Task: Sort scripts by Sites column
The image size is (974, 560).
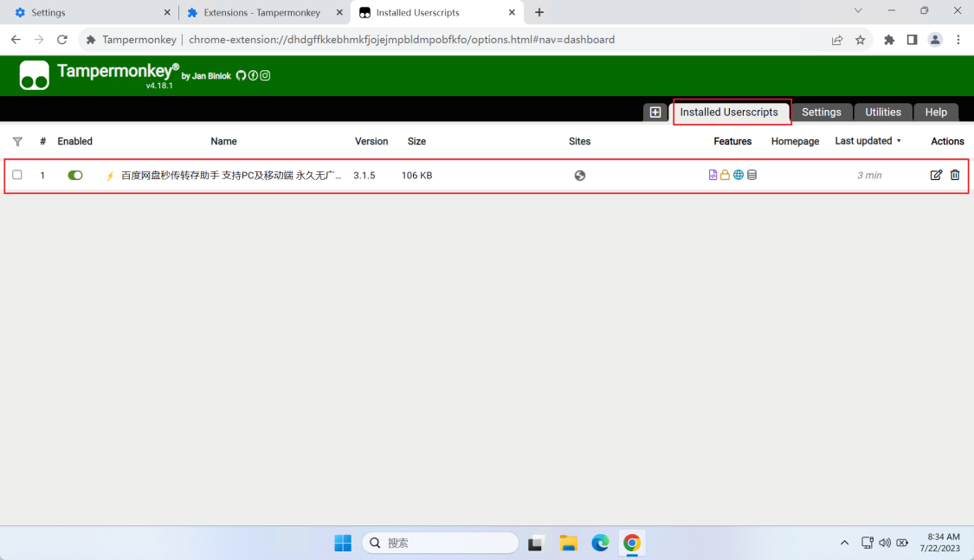Action: click(579, 142)
